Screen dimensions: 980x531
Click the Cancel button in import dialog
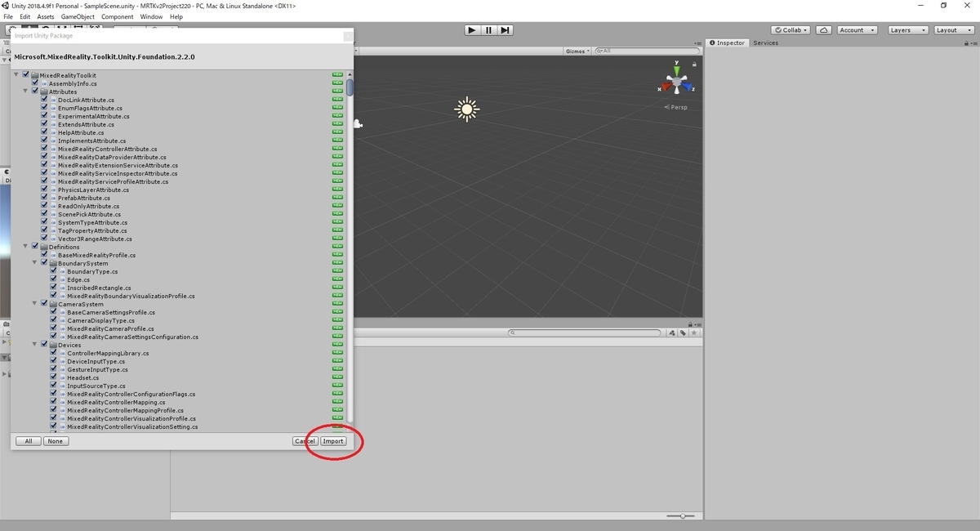305,441
